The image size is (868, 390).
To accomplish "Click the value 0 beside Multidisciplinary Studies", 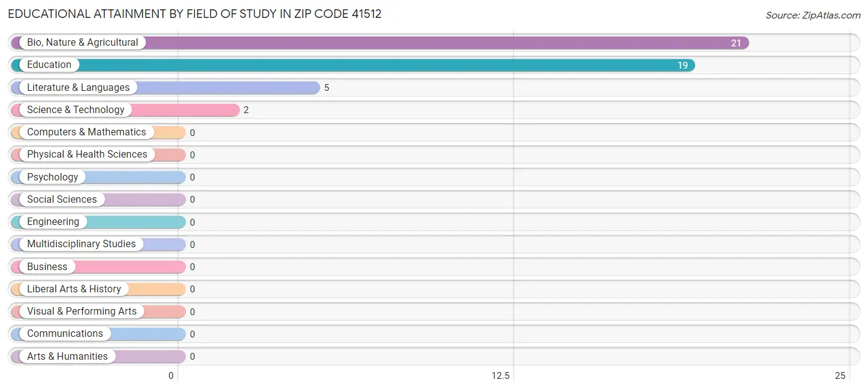I will (193, 245).
